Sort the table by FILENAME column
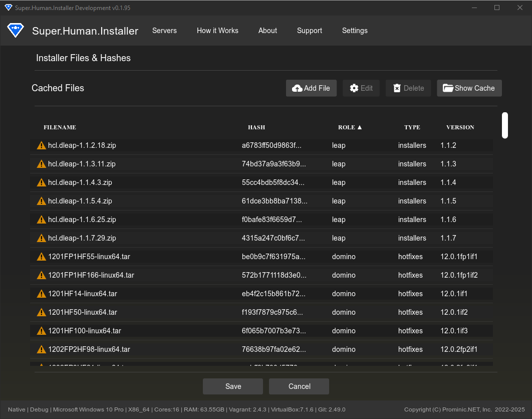The height and width of the screenshot is (419, 532). point(60,127)
